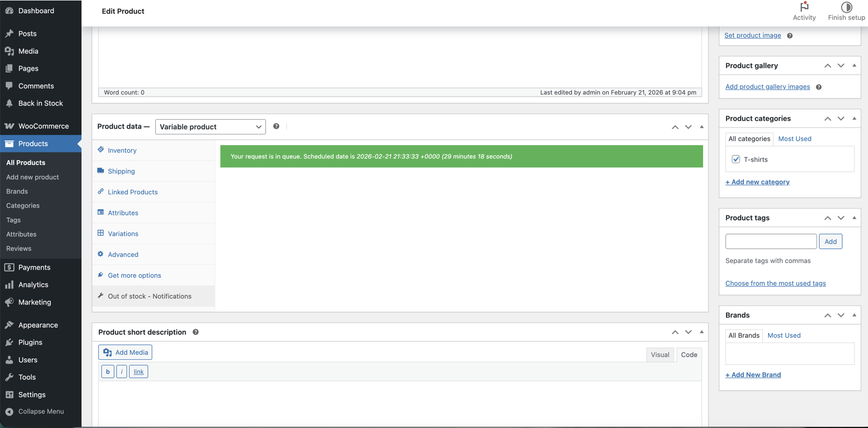
Task: Click the Marketing megaphone icon
Action: pyautogui.click(x=9, y=302)
